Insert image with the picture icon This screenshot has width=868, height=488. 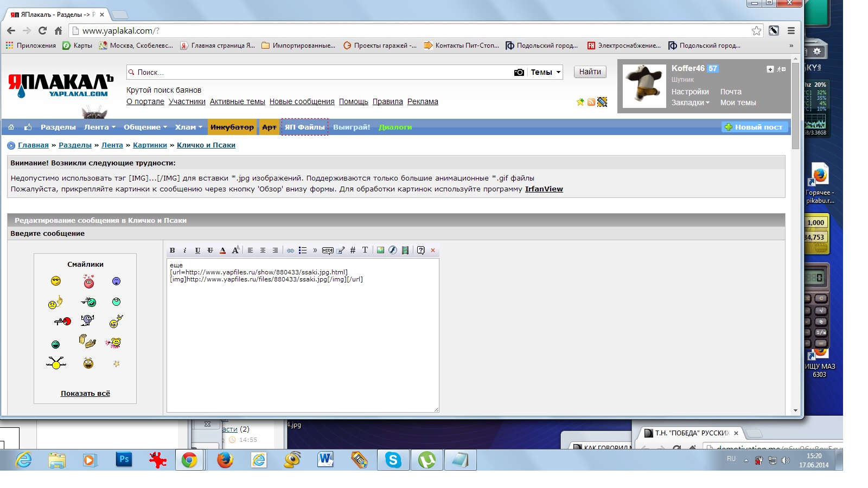tap(380, 251)
